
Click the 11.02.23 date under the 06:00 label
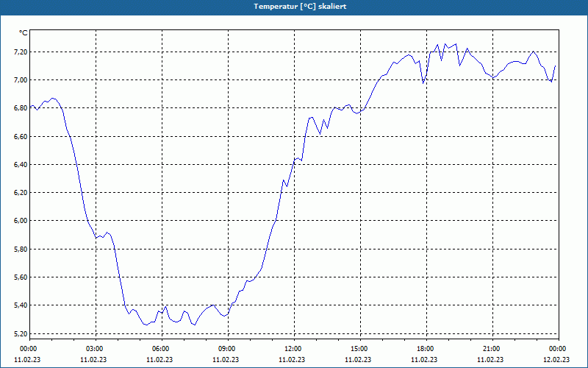(x=159, y=360)
